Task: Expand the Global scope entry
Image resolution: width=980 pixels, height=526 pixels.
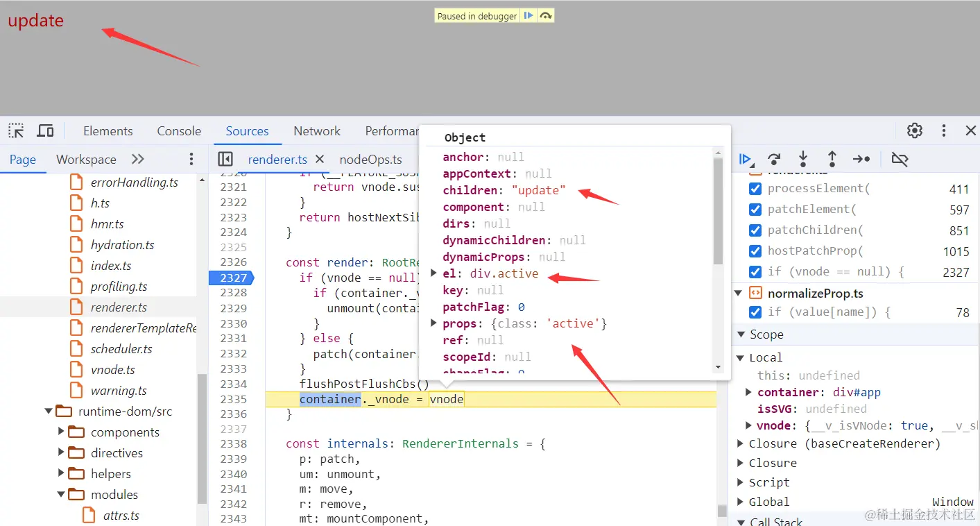Action: (741, 502)
